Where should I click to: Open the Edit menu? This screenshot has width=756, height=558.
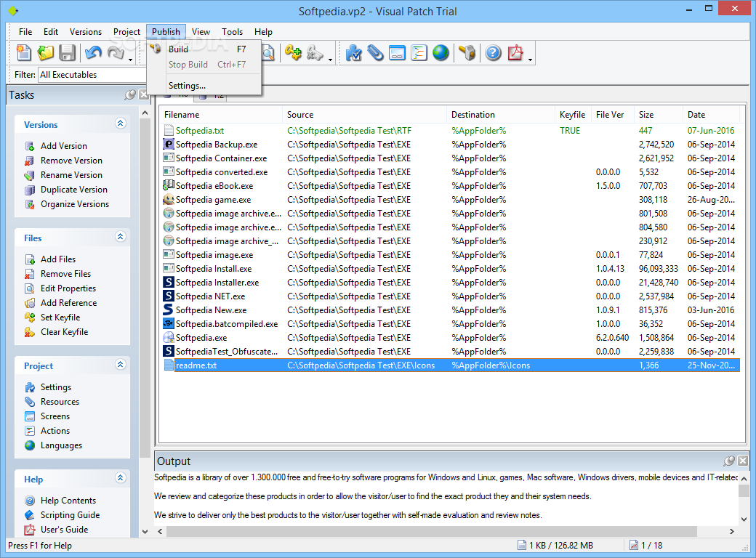(x=51, y=32)
